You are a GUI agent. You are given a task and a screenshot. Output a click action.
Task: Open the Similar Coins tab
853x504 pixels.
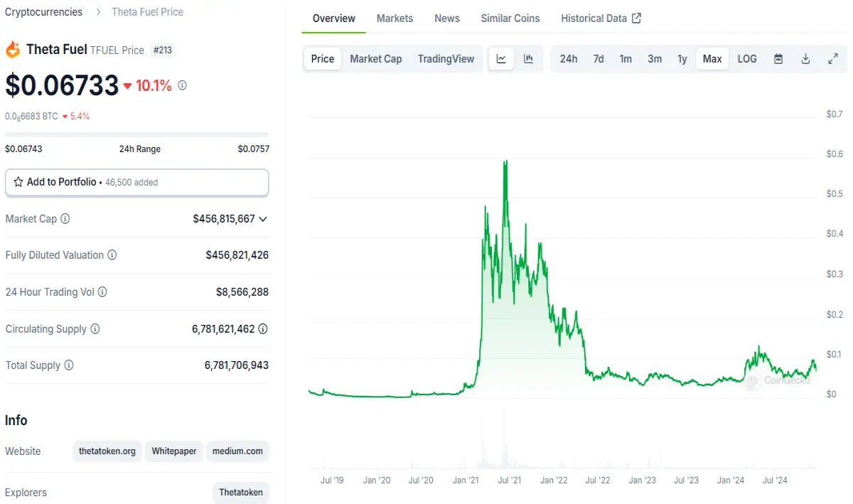(x=510, y=18)
